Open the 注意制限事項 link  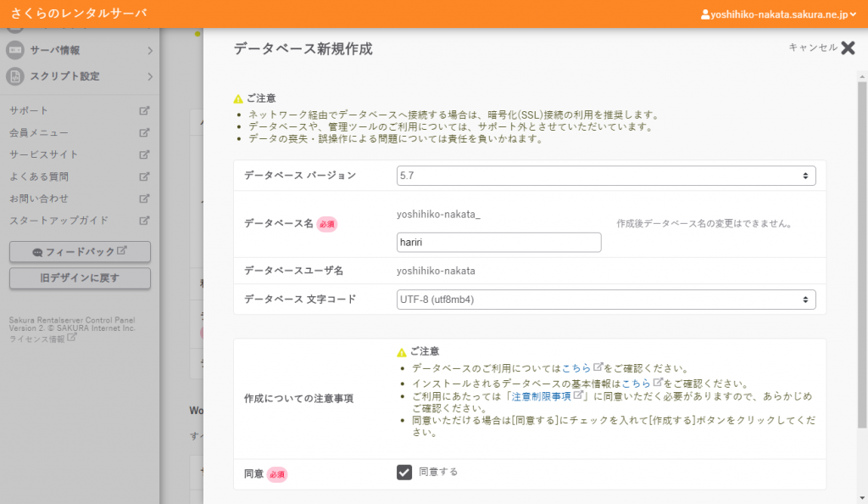click(541, 396)
